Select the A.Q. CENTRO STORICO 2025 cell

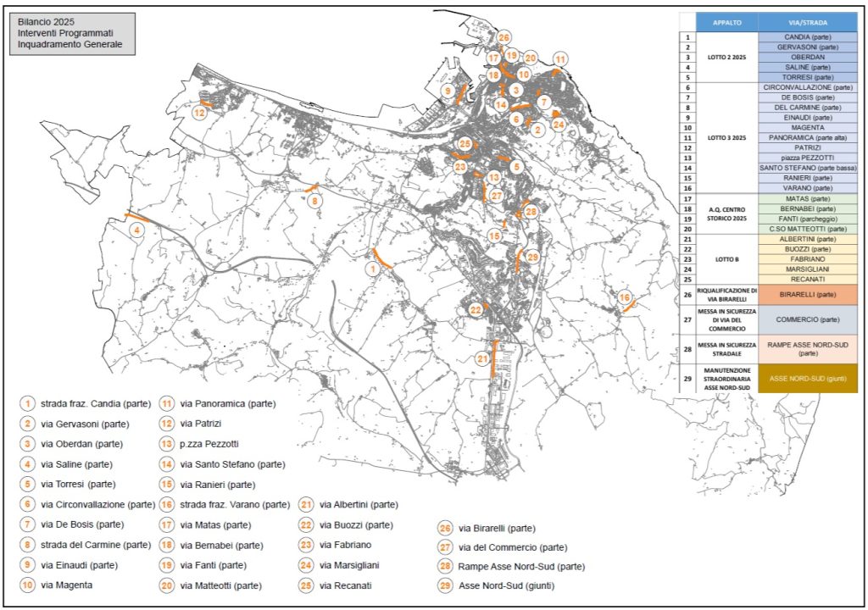(x=726, y=213)
